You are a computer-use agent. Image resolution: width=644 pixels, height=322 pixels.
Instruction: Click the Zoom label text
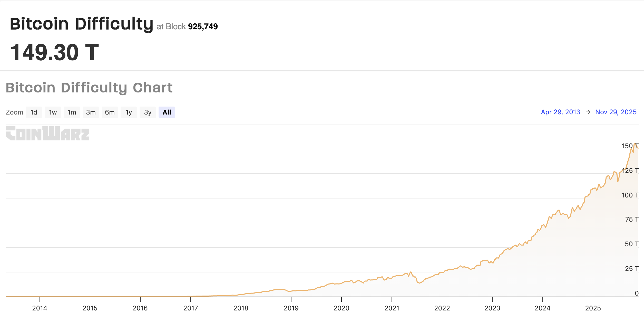tap(15, 112)
